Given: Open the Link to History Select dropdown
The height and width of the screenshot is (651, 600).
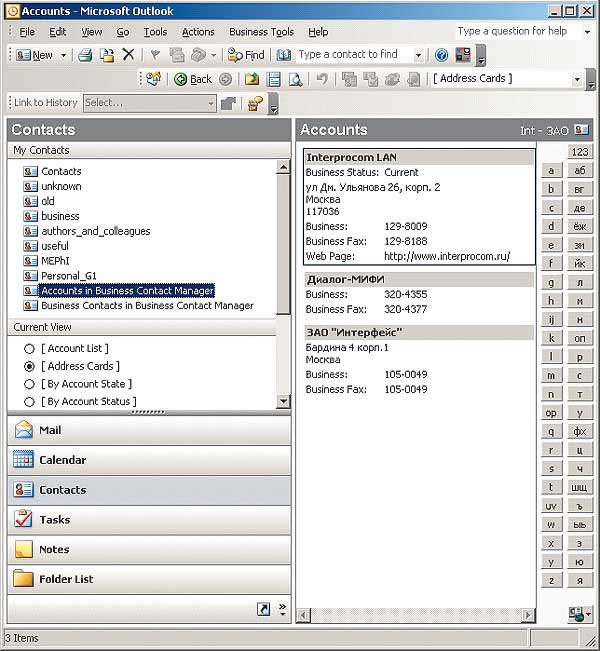Looking at the screenshot, I should point(210,103).
